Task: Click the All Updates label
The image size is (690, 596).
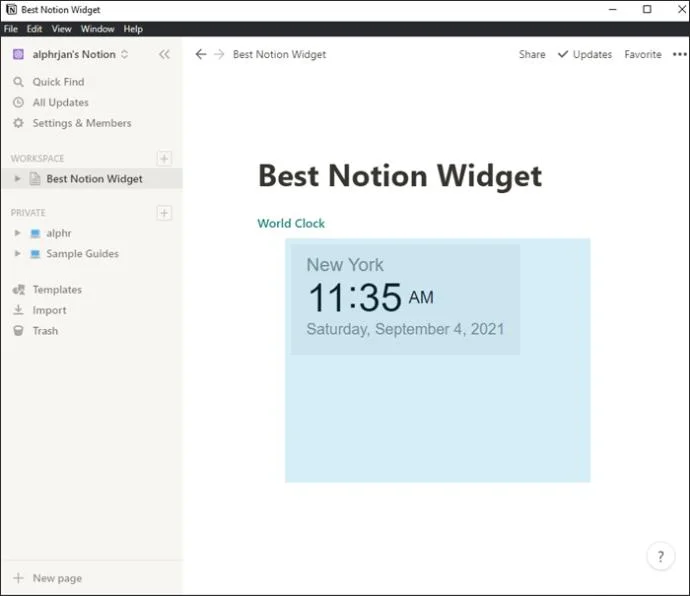Action: click(61, 103)
